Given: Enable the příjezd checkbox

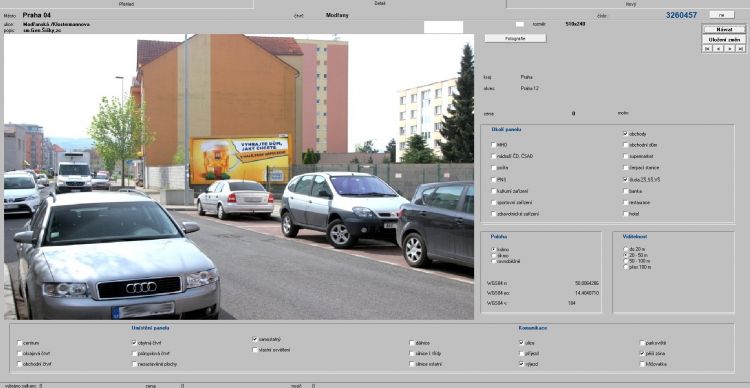Looking at the screenshot, I should [x=521, y=354].
